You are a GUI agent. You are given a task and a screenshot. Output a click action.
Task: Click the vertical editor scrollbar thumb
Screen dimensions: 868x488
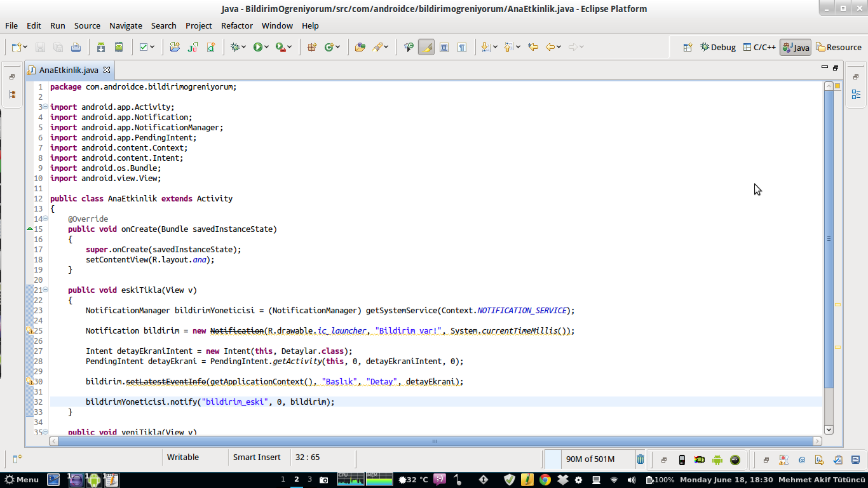click(829, 239)
